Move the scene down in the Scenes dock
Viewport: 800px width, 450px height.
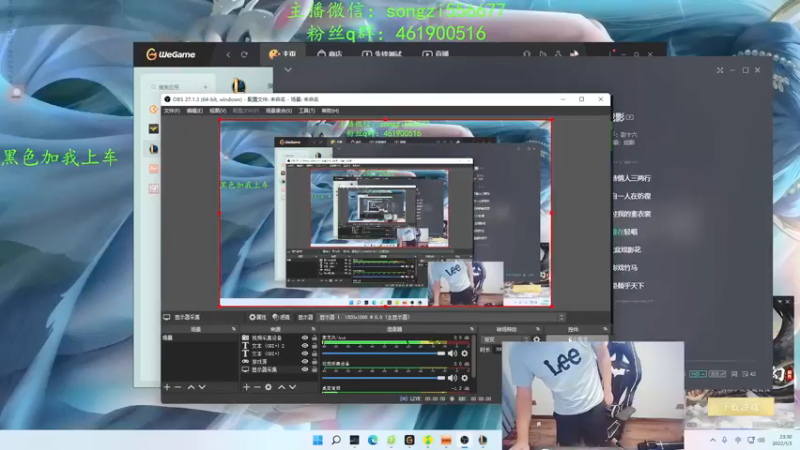(x=202, y=387)
